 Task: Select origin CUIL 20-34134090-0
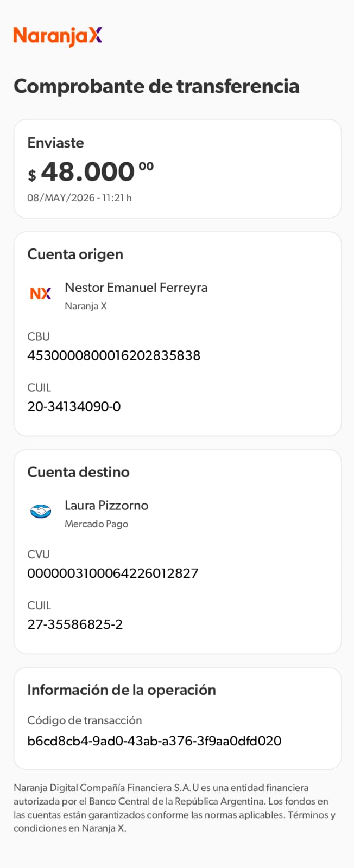[x=74, y=406]
